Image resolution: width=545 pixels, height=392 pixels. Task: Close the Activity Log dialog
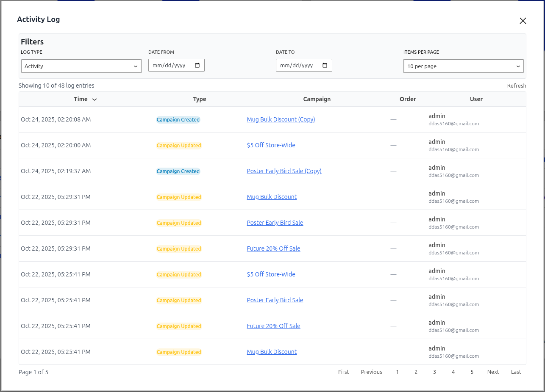click(523, 20)
